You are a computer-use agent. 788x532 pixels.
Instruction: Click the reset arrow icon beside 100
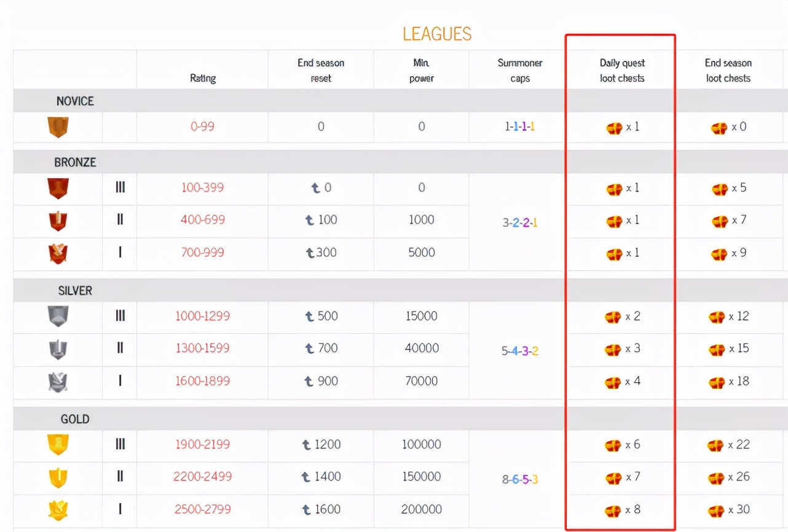tap(310, 220)
